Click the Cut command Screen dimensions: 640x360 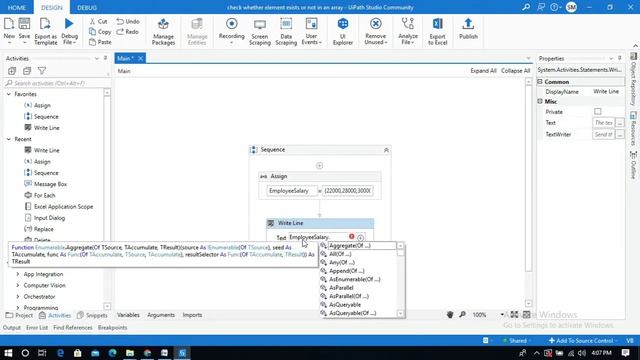[x=98, y=21]
